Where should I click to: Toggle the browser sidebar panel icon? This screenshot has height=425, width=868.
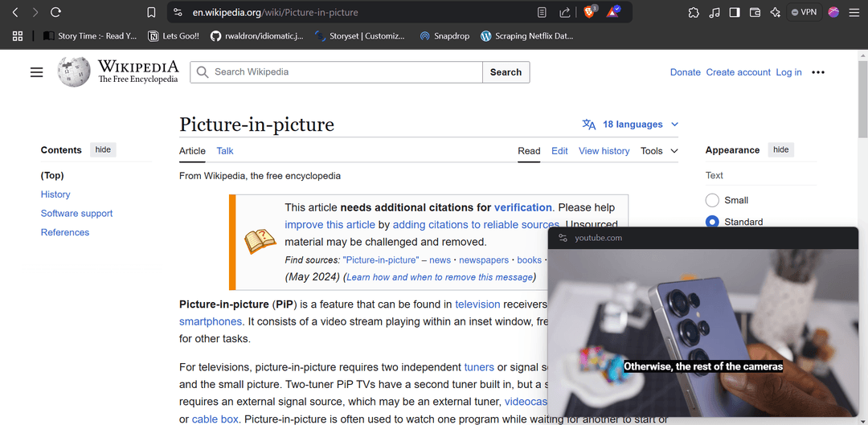tap(735, 12)
